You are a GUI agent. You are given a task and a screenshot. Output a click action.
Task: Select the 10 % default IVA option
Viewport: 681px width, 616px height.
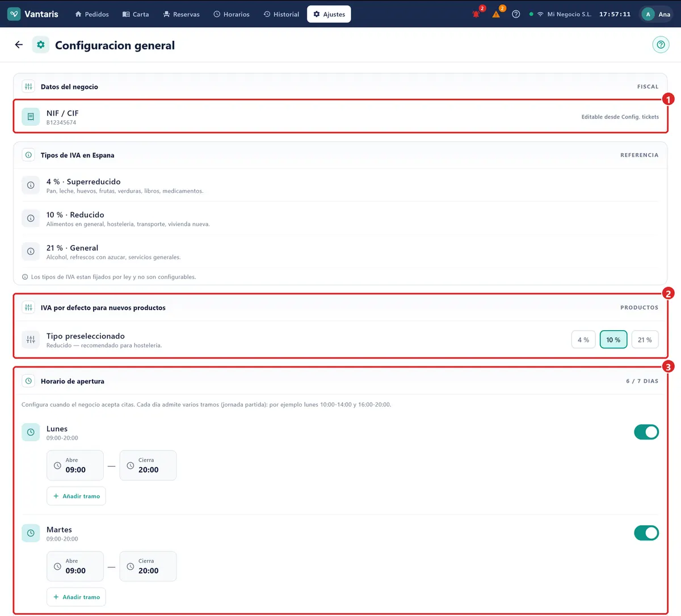point(613,340)
